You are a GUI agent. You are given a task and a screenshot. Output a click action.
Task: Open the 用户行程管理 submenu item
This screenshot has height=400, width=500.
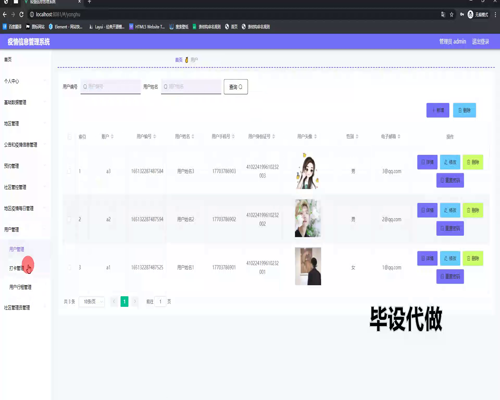pos(25,287)
